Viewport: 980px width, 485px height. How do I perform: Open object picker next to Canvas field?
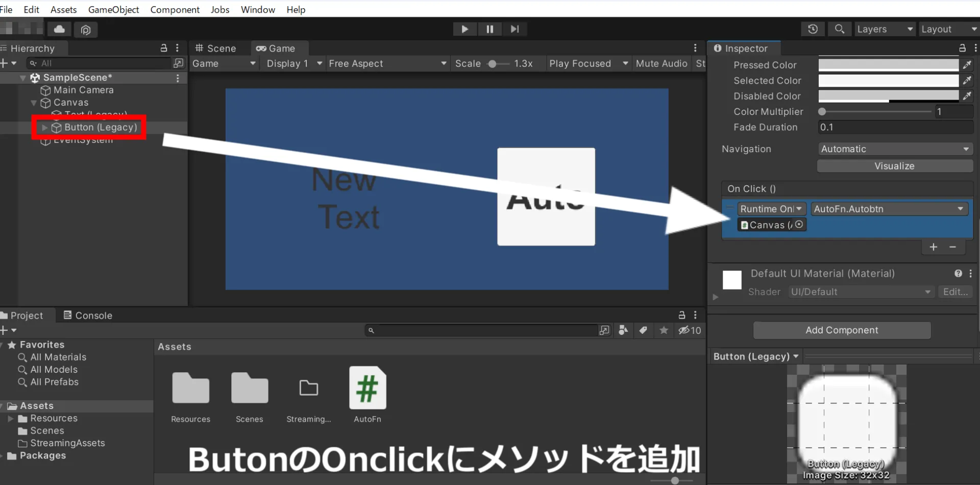click(799, 224)
